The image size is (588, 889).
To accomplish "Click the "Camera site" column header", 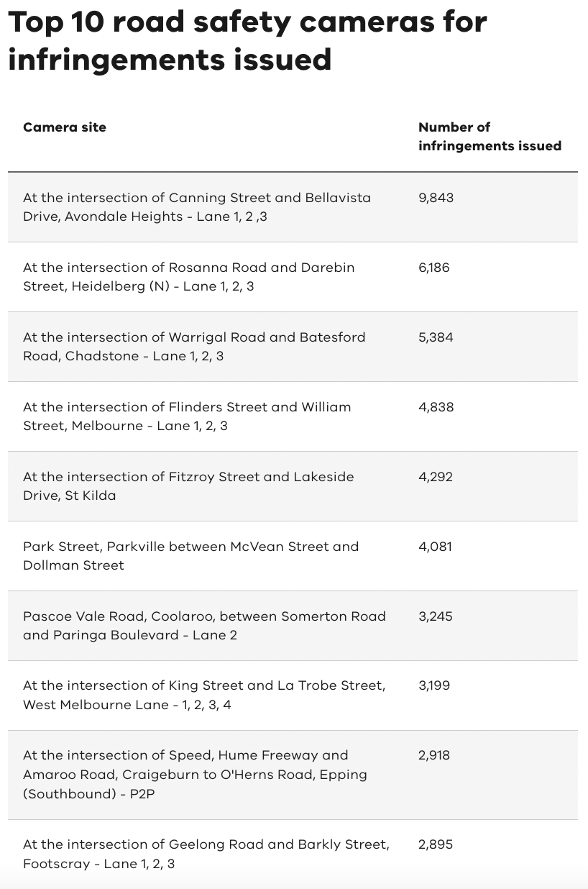I will 65,127.
